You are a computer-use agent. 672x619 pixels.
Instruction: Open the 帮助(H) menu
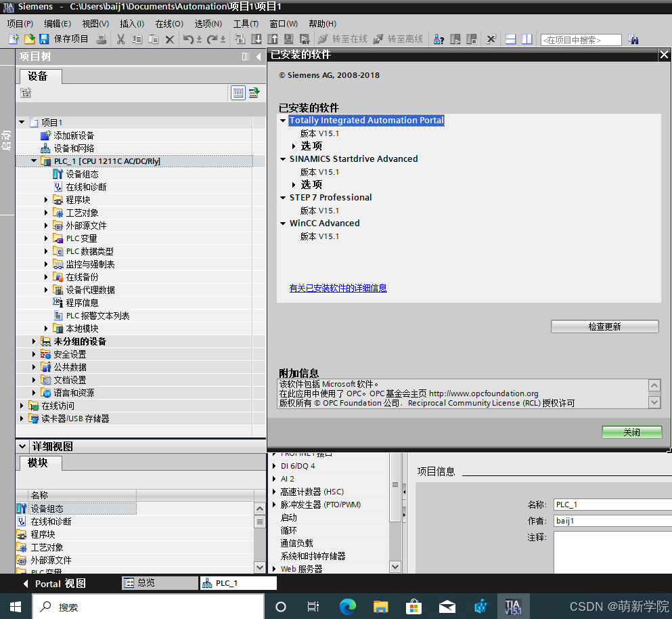click(x=322, y=24)
